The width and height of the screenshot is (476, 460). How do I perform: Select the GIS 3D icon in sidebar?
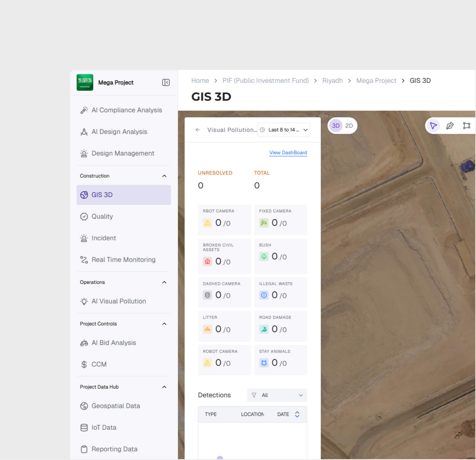pos(84,195)
